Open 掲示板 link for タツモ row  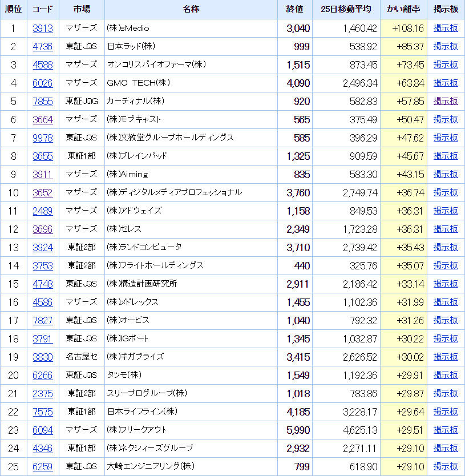coord(446,375)
